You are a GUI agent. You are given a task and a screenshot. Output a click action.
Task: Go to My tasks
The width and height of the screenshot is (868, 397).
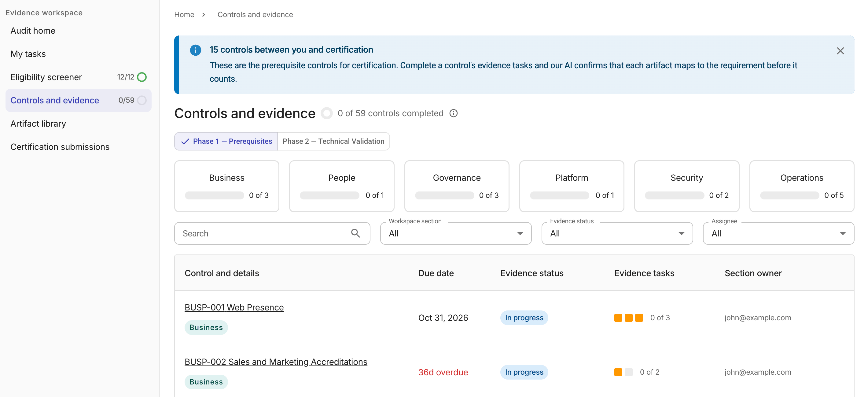point(79,54)
